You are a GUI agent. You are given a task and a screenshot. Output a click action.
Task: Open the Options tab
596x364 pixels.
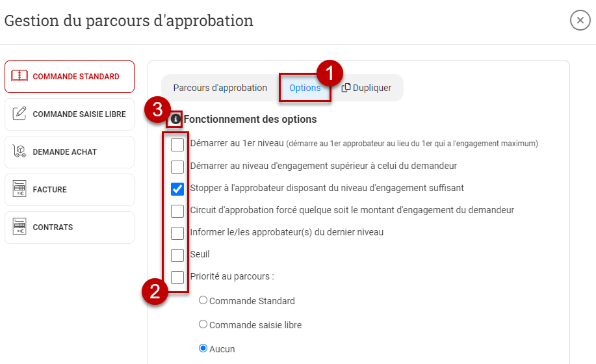coord(305,88)
